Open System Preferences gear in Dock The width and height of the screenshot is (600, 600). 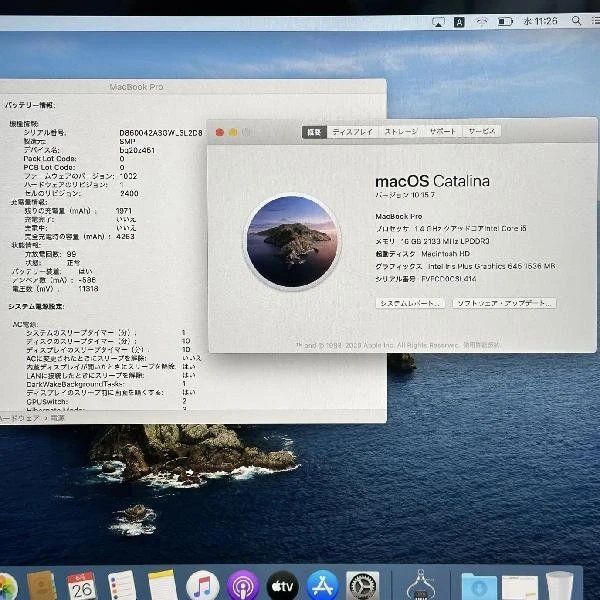pyautogui.click(x=363, y=585)
